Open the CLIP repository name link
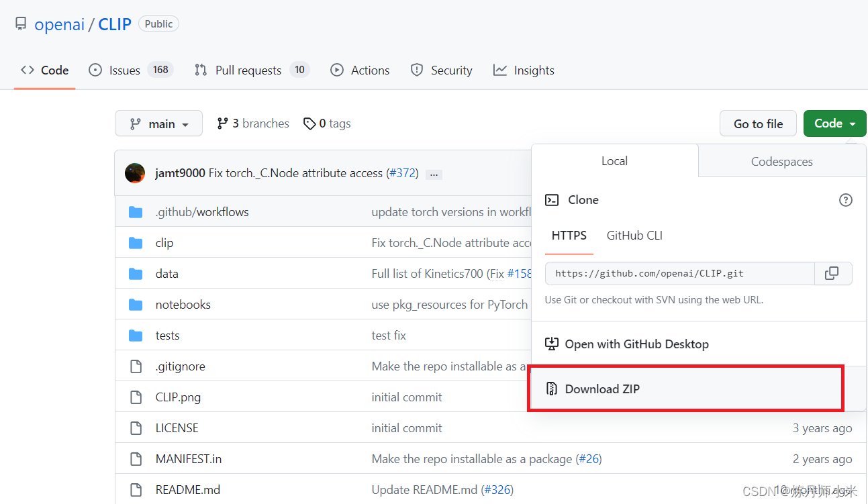The image size is (868, 504). [115, 24]
